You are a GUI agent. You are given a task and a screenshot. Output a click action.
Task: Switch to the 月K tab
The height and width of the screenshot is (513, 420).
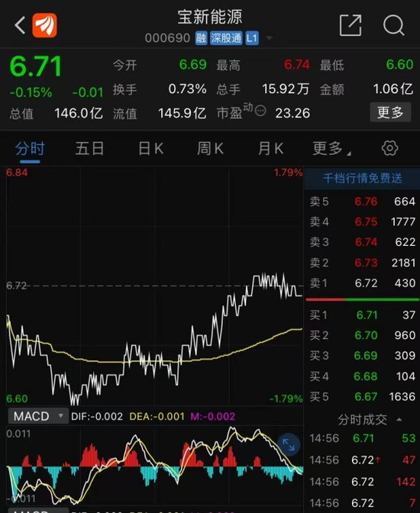click(270, 149)
